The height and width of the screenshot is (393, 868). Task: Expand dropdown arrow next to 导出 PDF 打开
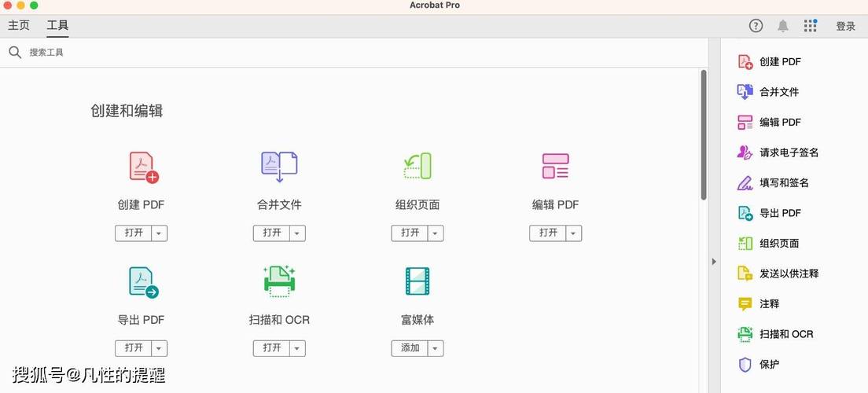[159, 349]
